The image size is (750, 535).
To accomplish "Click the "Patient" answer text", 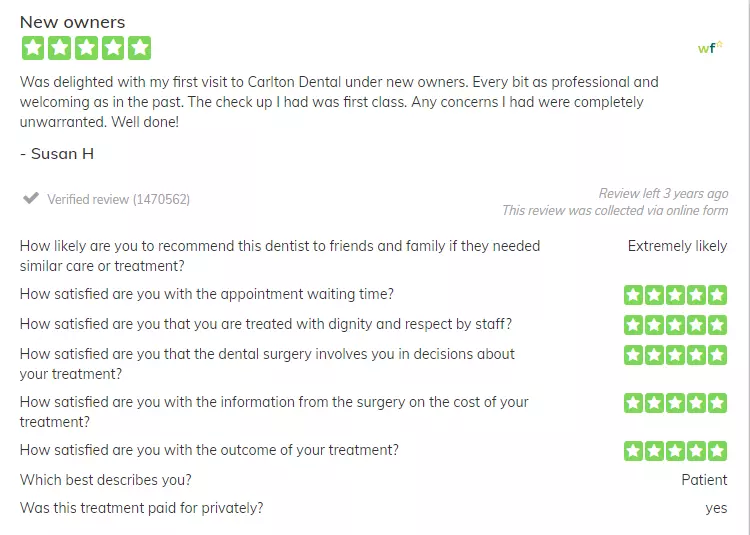I will [x=704, y=480].
